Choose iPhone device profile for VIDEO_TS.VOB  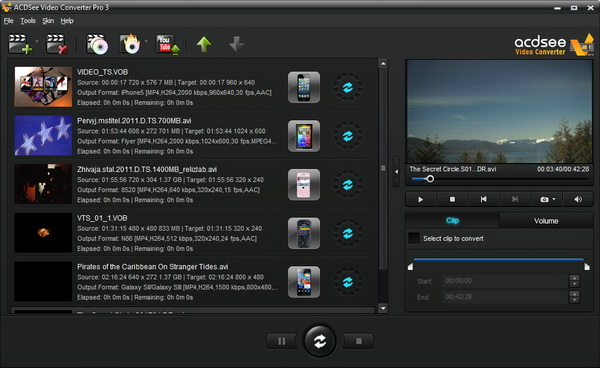point(304,87)
